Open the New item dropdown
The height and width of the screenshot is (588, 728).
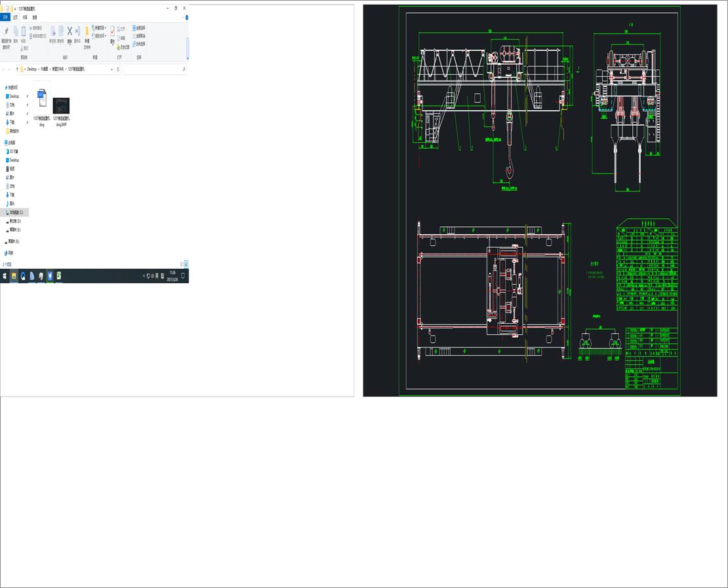(x=99, y=28)
